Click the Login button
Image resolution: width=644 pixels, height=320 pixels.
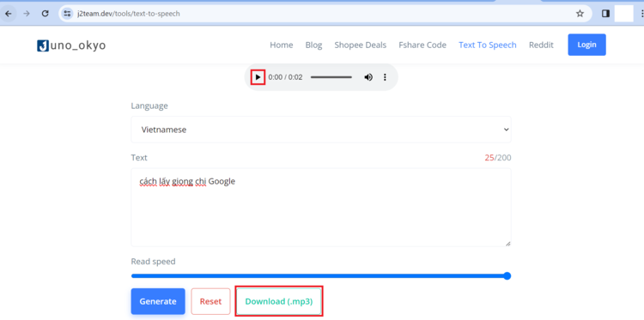(x=586, y=45)
